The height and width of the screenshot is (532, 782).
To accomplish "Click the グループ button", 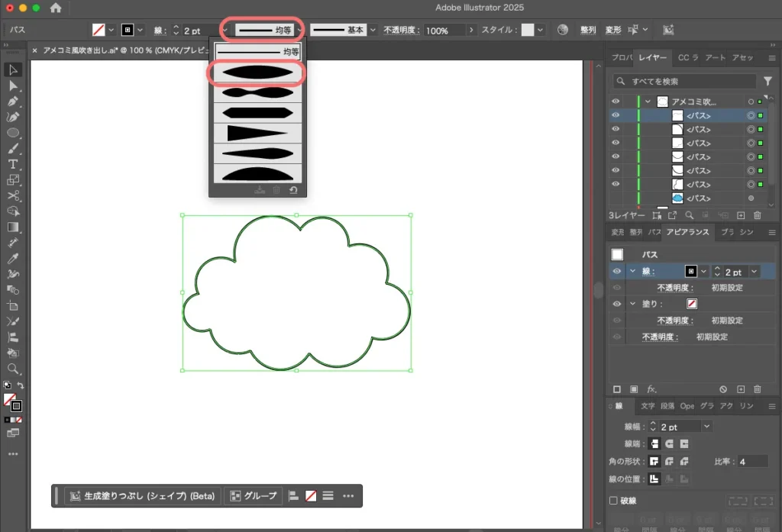I will pos(254,496).
